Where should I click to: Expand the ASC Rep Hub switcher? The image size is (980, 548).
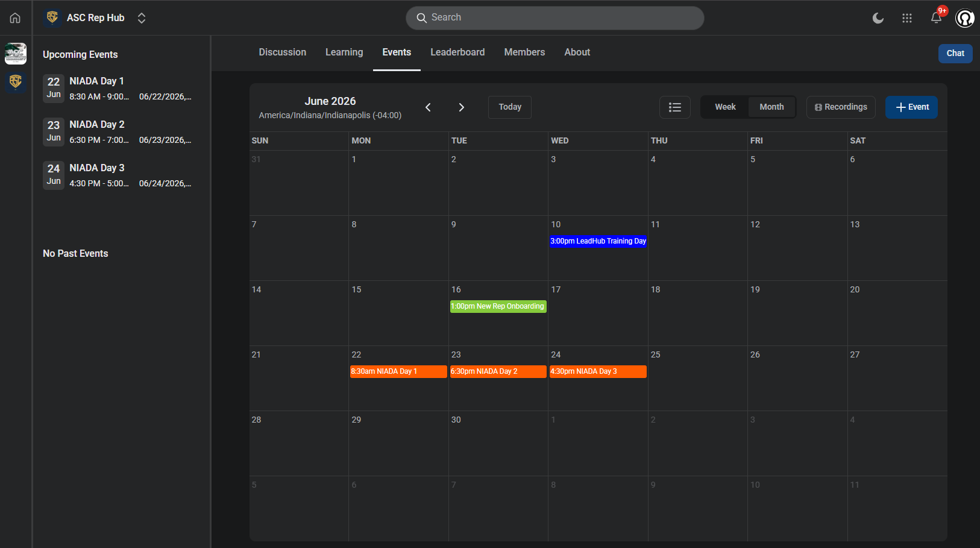(x=142, y=18)
